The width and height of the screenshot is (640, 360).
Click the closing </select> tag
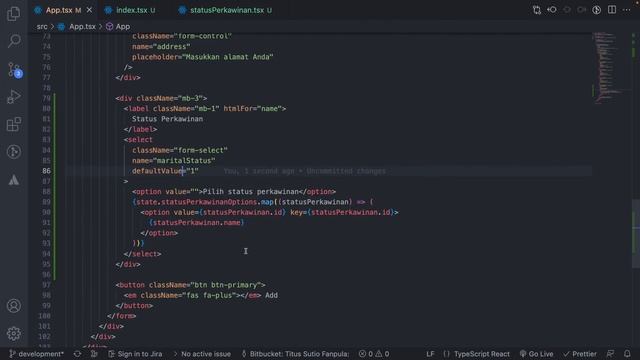[142, 254]
